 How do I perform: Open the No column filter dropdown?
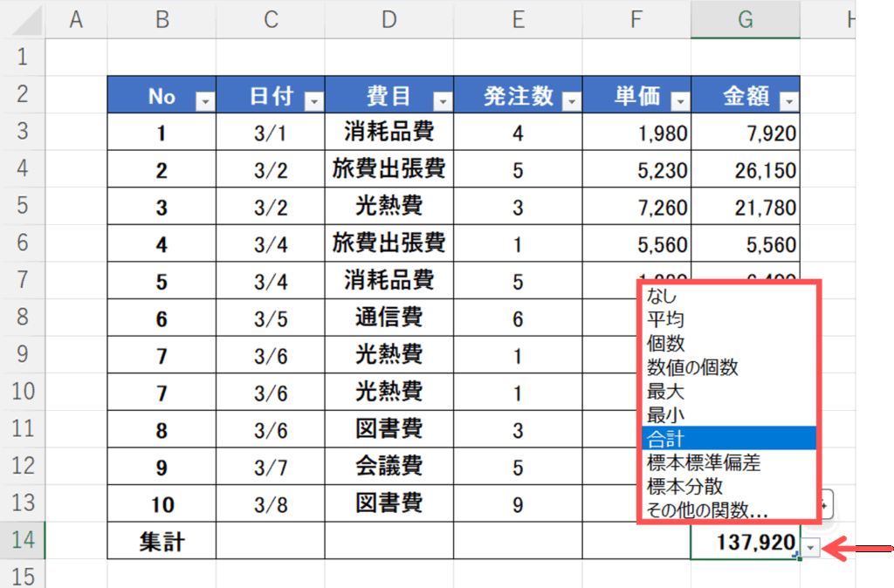[x=205, y=102]
